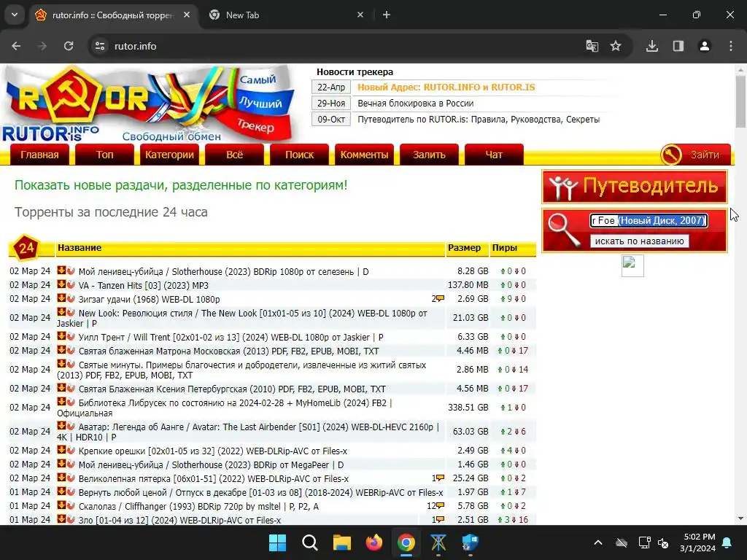This screenshot has width=747, height=560.
Task: Open comments bubble for Зигзаг удачи
Action: [x=440, y=298]
